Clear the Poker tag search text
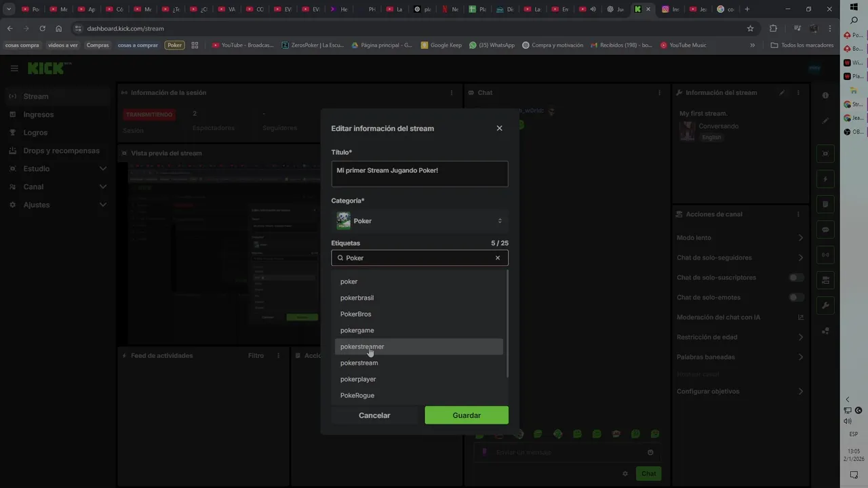Image resolution: width=868 pixels, height=488 pixels. point(498,258)
